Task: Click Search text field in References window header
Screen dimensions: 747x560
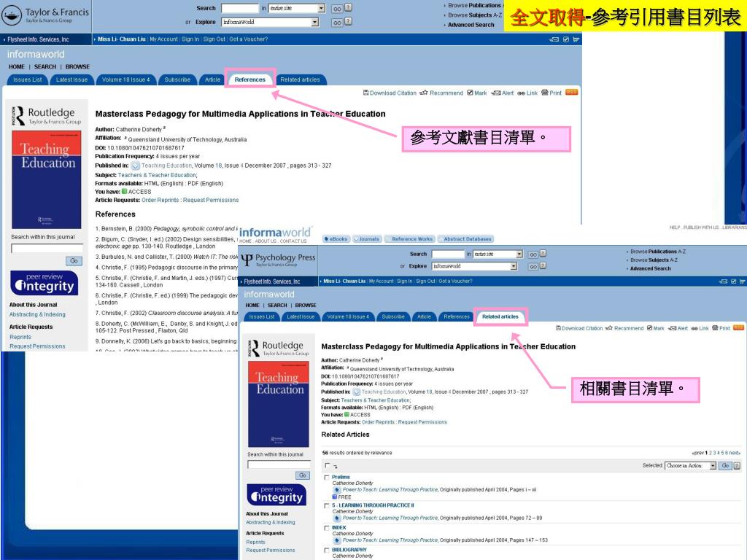Action: coord(241,8)
